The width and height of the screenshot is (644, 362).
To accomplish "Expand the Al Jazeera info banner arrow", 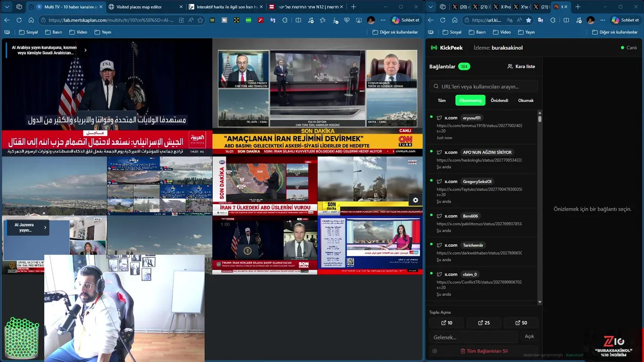I will pyautogui.click(x=45, y=227).
